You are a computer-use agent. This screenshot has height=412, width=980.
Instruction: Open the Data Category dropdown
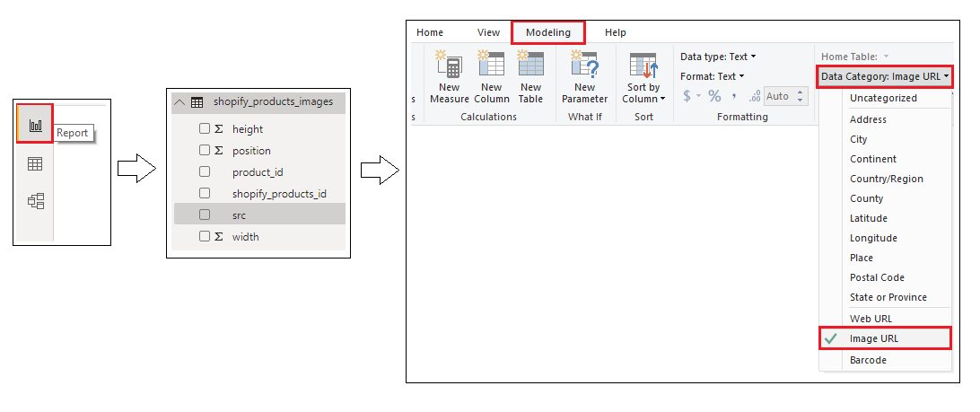coord(884,76)
